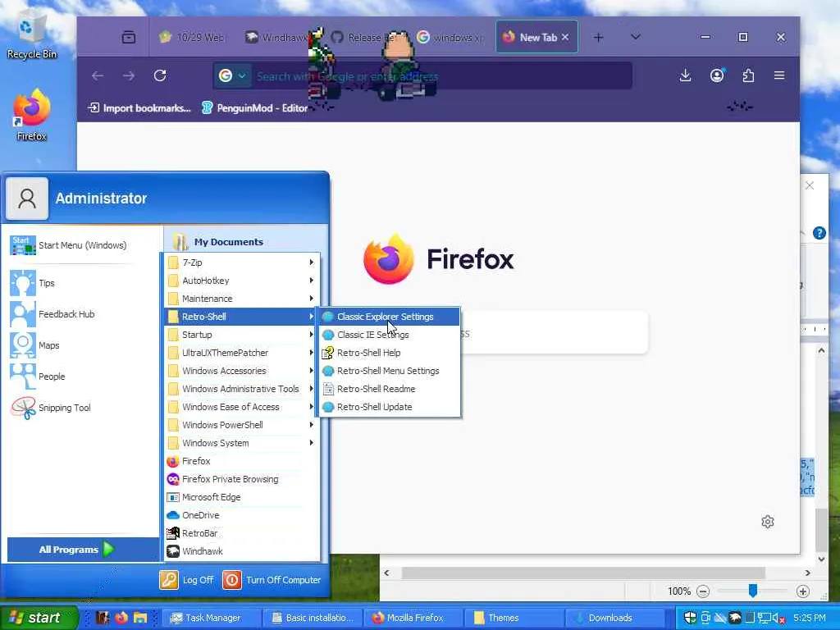This screenshot has width=840, height=630.
Task: Open new tab with plus button
Action: [x=598, y=38]
